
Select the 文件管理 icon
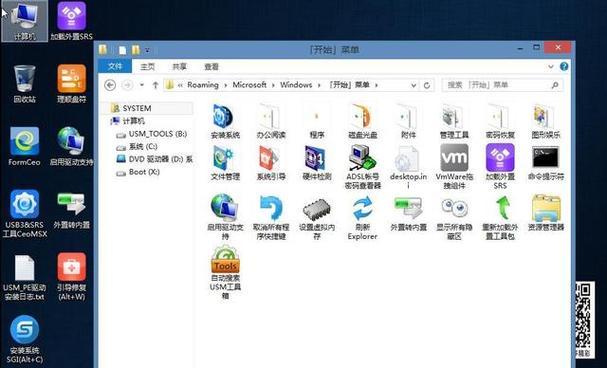pyautogui.click(x=225, y=163)
